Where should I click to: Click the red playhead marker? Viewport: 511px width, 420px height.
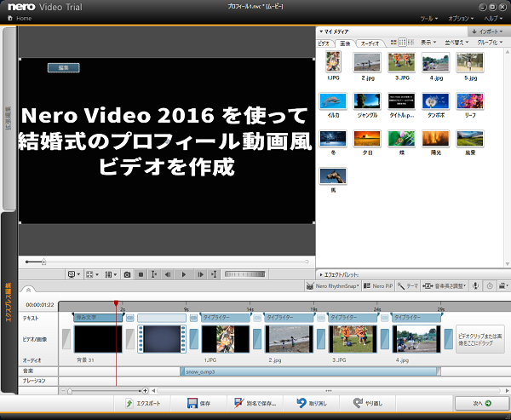pos(116,303)
